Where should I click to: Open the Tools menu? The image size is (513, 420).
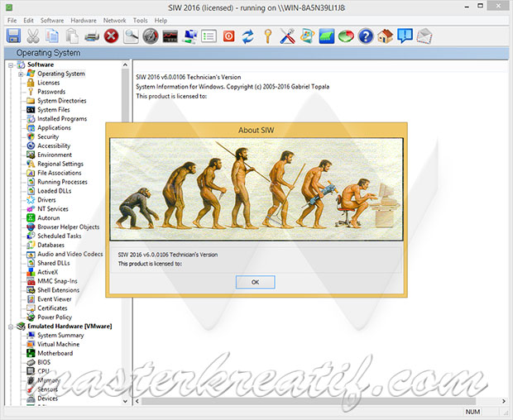point(140,21)
